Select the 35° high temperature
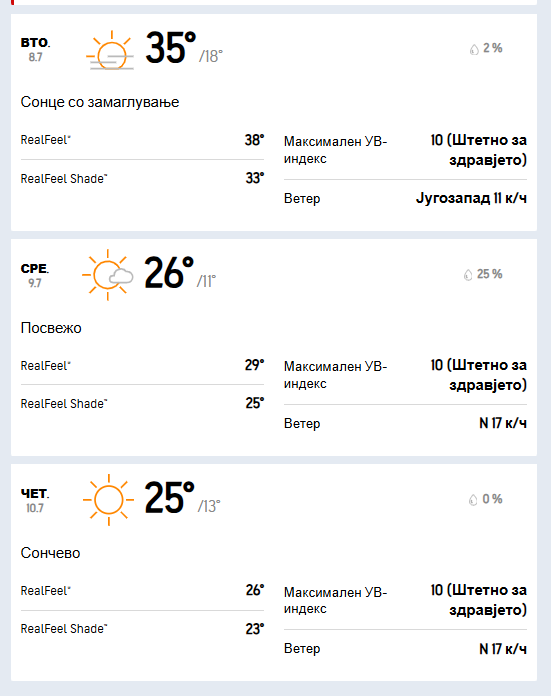This screenshot has height=696, width=551. (x=170, y=48)
